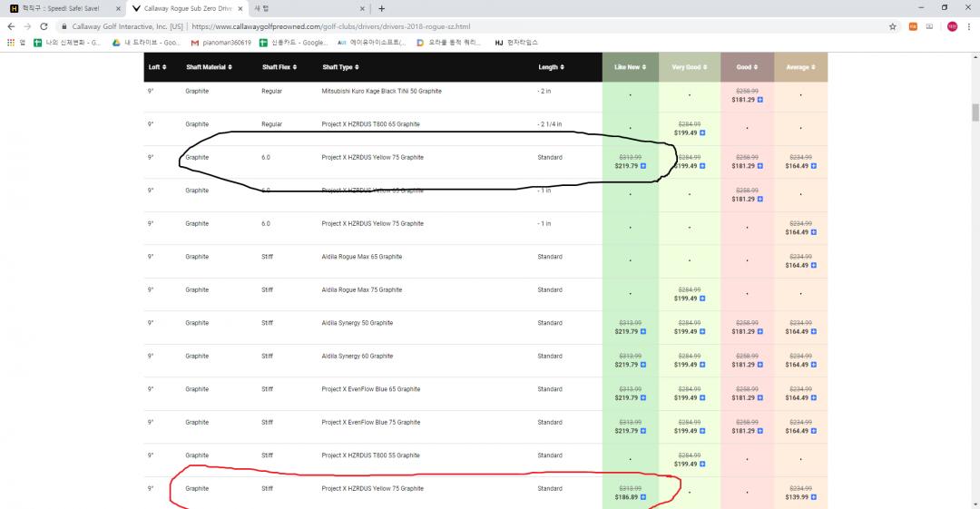
Task: Click plus for the HZRDUS T800 65 $199.49 price
Action: 702,132
